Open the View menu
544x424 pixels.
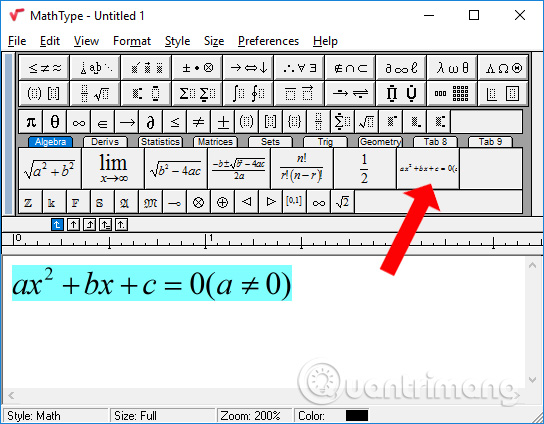(x=86, y=41)
